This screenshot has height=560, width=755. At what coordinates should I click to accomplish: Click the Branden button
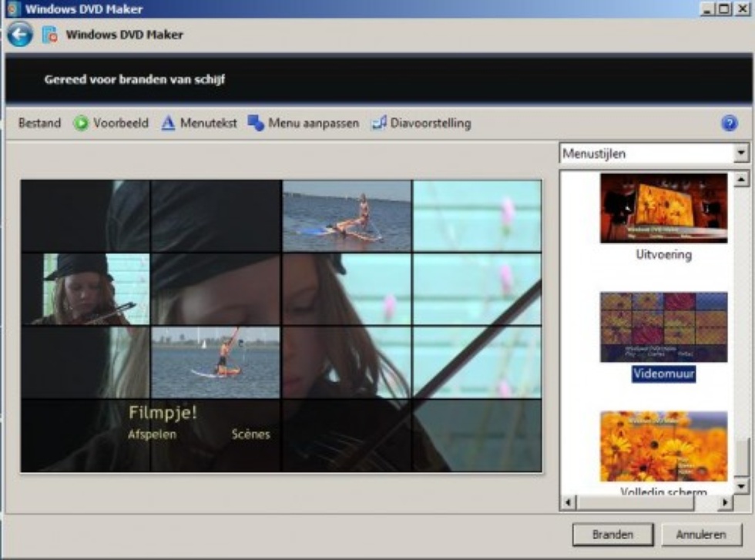612,534
